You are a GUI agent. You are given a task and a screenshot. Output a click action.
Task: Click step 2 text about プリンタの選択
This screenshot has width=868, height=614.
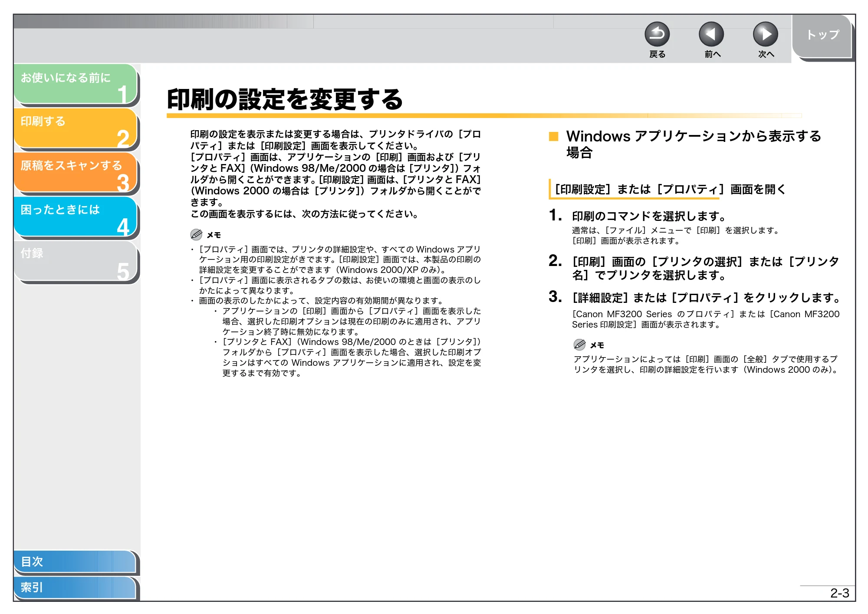tap(706, 268)
